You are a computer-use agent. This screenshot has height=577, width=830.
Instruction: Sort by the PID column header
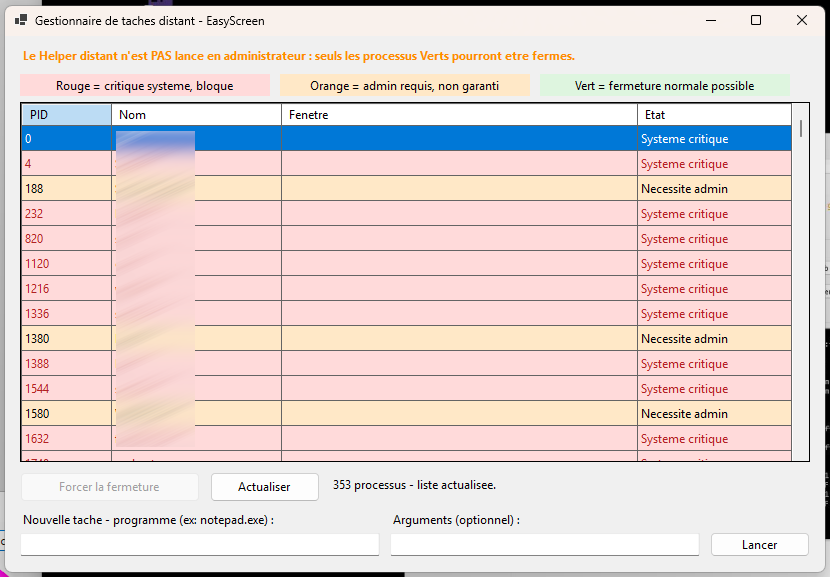click(67, 115)
